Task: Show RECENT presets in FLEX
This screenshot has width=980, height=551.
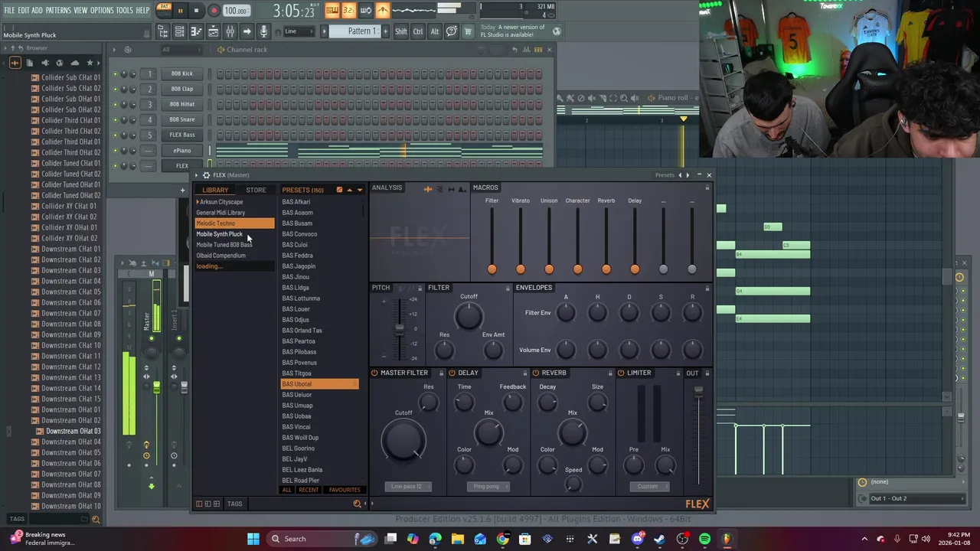Action: [309, 490]
